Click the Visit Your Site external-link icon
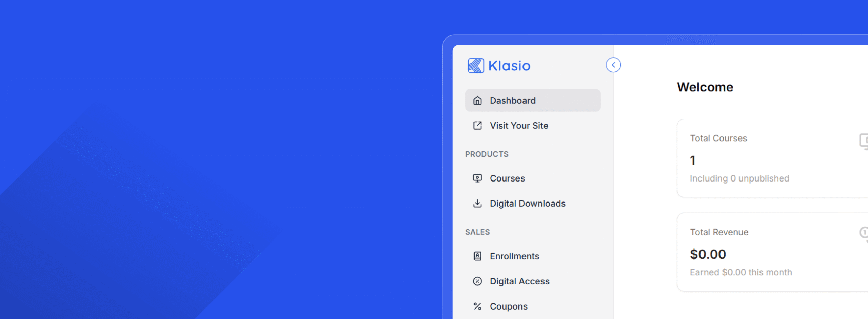 click(x=477, y=125)
